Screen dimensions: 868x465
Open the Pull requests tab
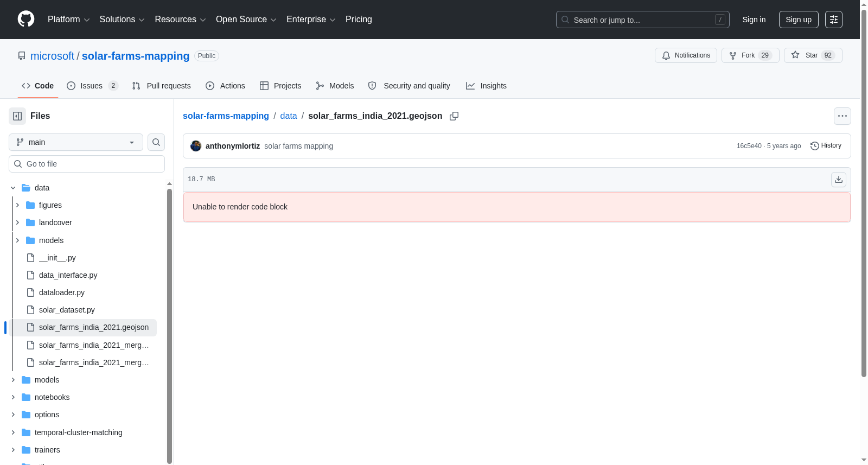162,86
